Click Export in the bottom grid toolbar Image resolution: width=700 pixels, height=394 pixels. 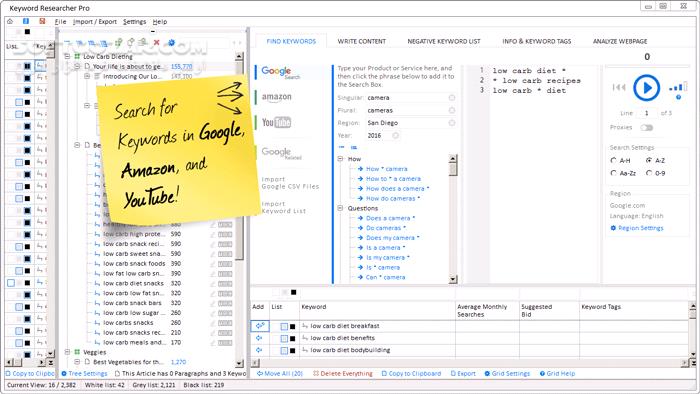463,373
